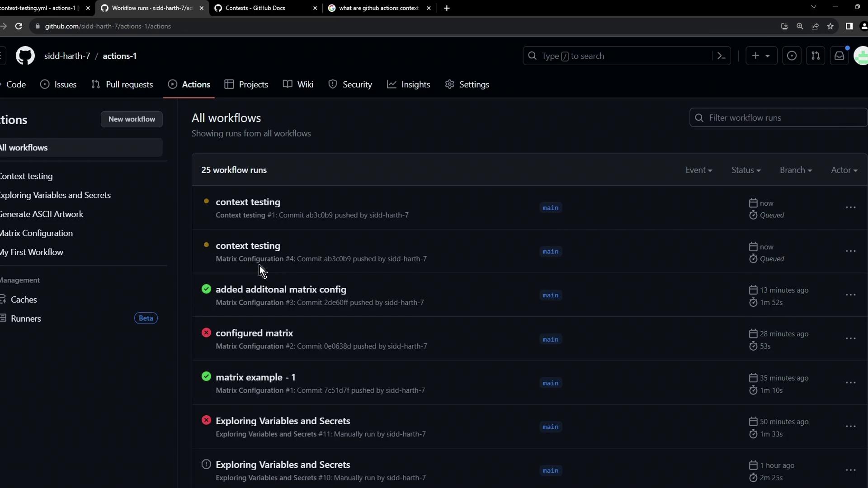Open three-dot menu for matrix example - 1
The image size is (868, 488).
click(x=850, y=383)
